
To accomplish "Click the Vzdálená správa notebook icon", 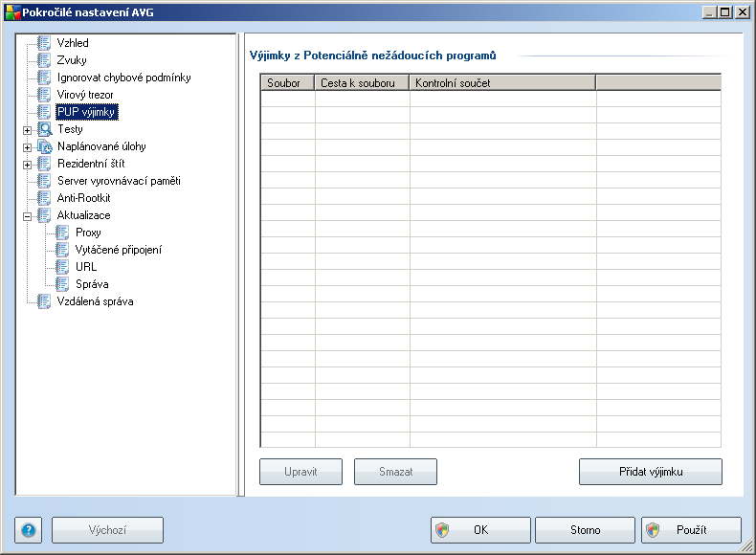I will [44, 301].
